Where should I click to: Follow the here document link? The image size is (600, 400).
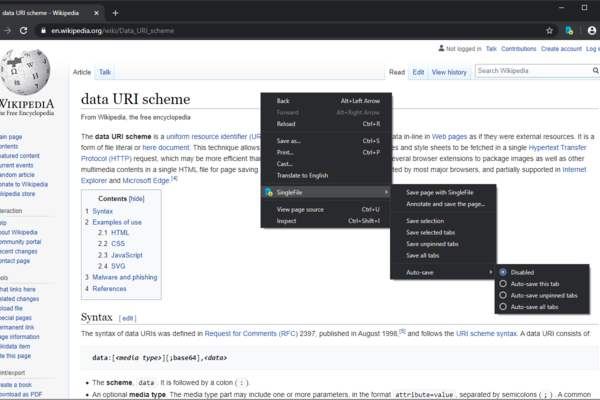(x=166, y=148)
